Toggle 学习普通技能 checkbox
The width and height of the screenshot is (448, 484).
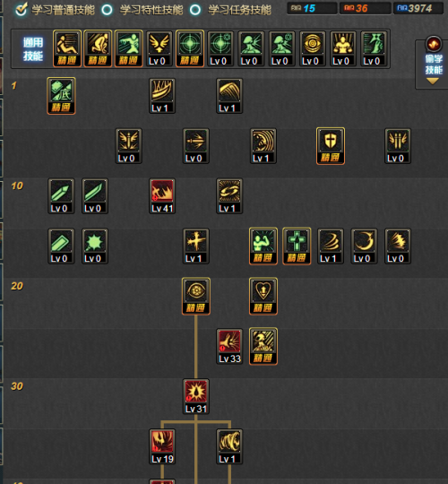pos(22,9)
